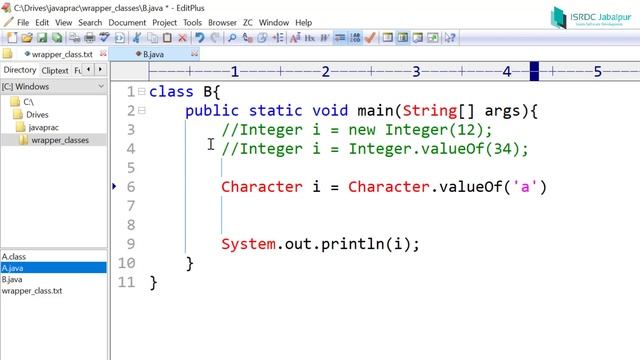The image size is (640, 360).
Task: Toggle the output window toolbar icon
Action: (x=418, y=38)
